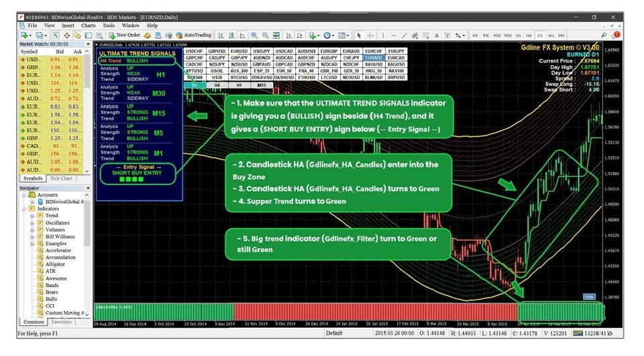Click the Profiles toolbar icon
The height and width of the screenshot is (356, 644).
(40, 36)
